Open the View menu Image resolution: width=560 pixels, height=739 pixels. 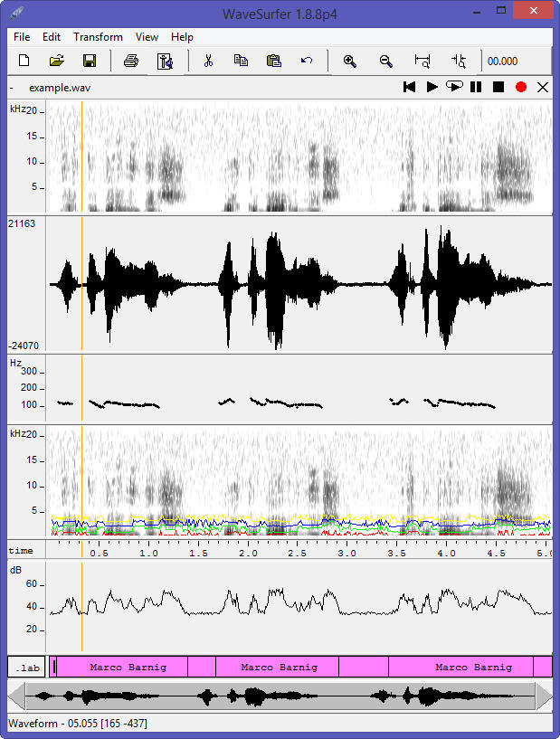click(x=147, y=37)
